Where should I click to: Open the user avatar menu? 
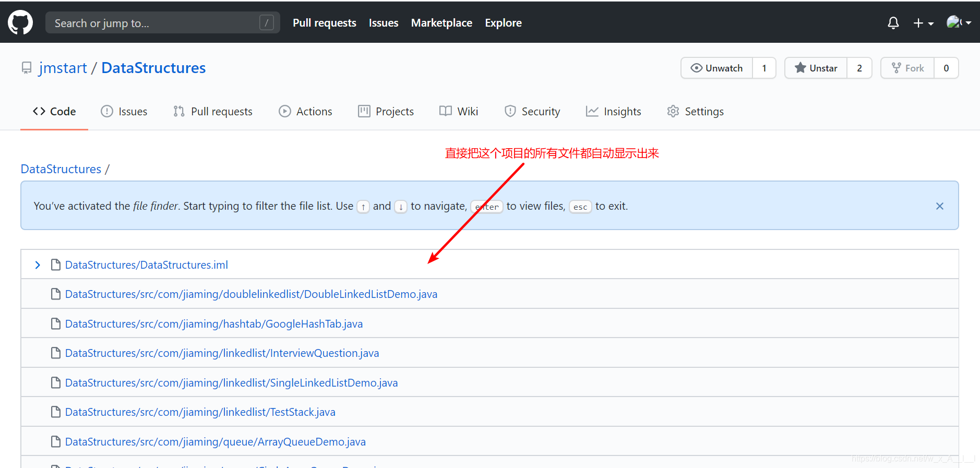coord(959,22)
